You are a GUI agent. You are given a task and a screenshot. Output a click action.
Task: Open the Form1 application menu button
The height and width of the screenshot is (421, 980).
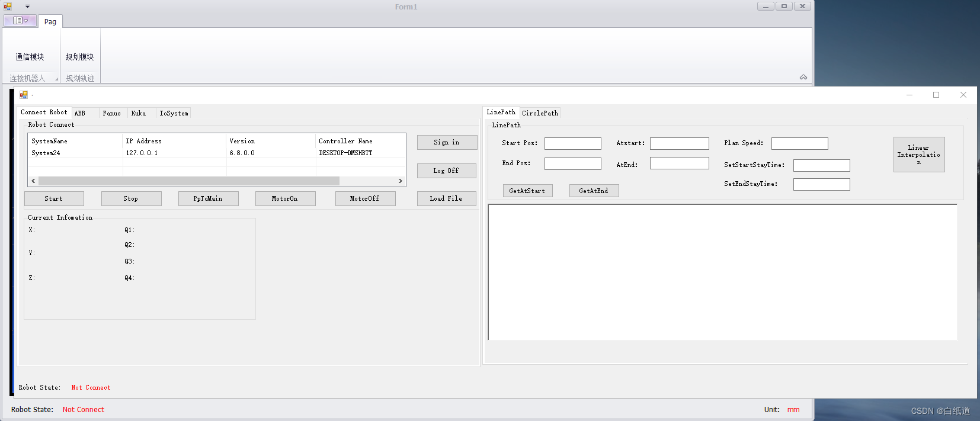[x=20, y=21]
